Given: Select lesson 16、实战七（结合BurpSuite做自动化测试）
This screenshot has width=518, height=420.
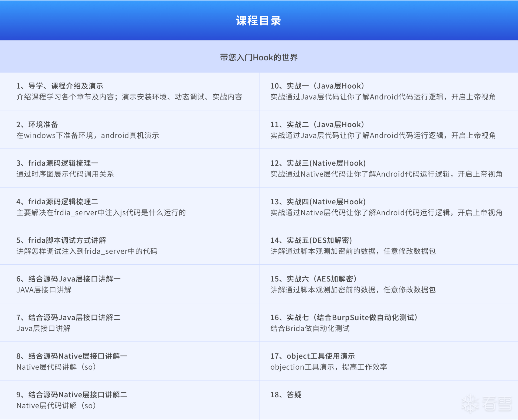Looking at the screenshot, I should pos(344,317).
